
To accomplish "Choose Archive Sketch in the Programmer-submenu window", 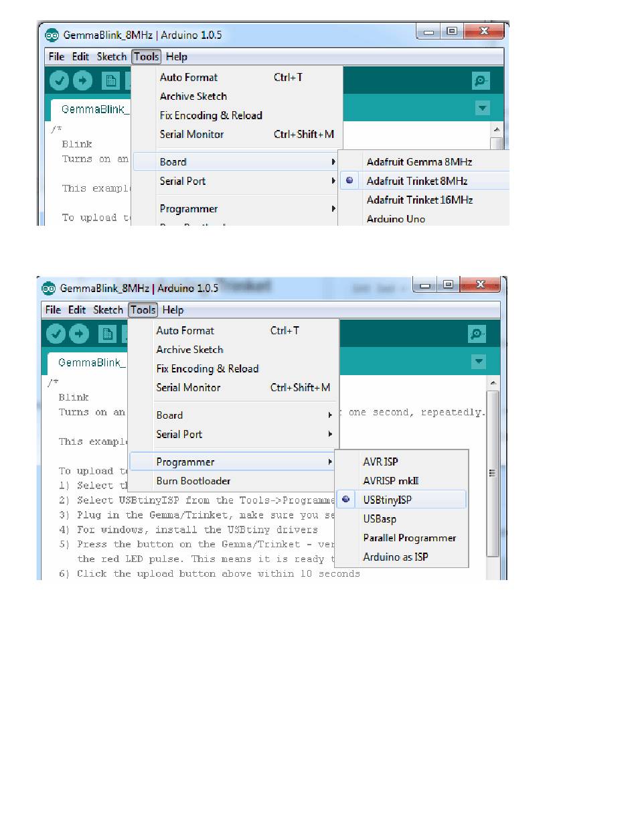I will tap(234, 350).
